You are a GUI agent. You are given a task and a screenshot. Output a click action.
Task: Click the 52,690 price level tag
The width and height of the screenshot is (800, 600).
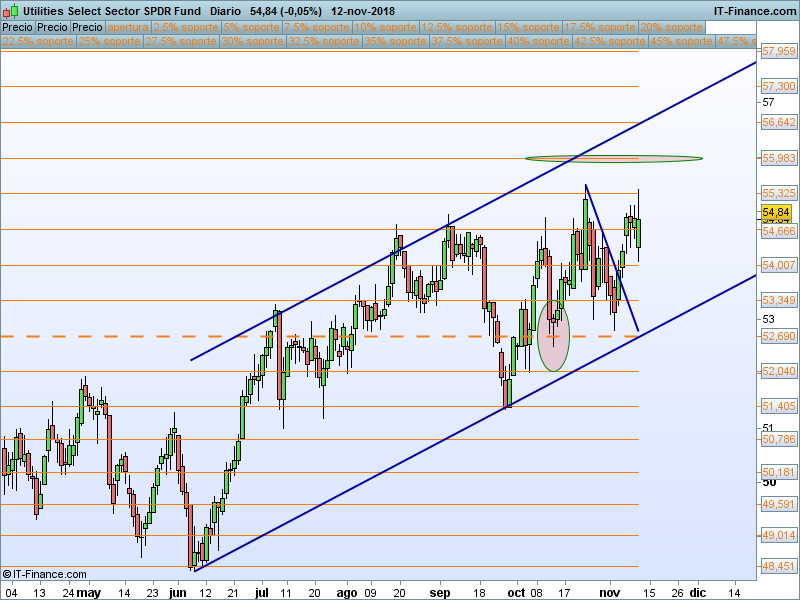tap(779, 336)
